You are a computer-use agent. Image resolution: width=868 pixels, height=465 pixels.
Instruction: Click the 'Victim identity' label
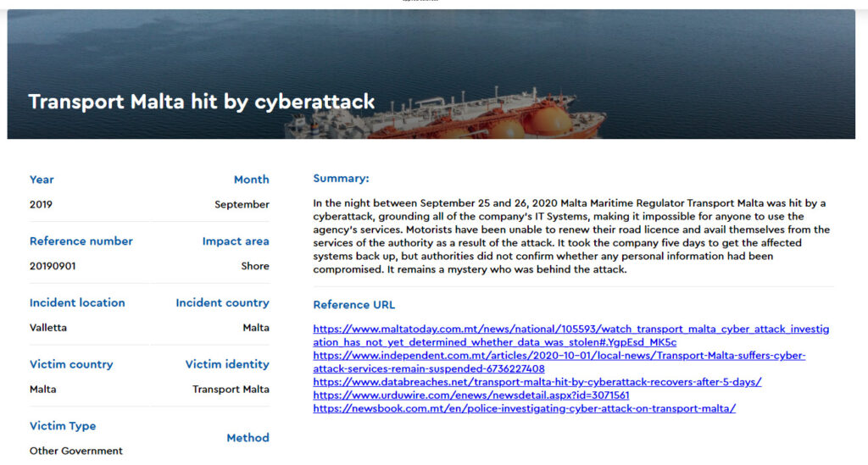(x=227, y=365)
